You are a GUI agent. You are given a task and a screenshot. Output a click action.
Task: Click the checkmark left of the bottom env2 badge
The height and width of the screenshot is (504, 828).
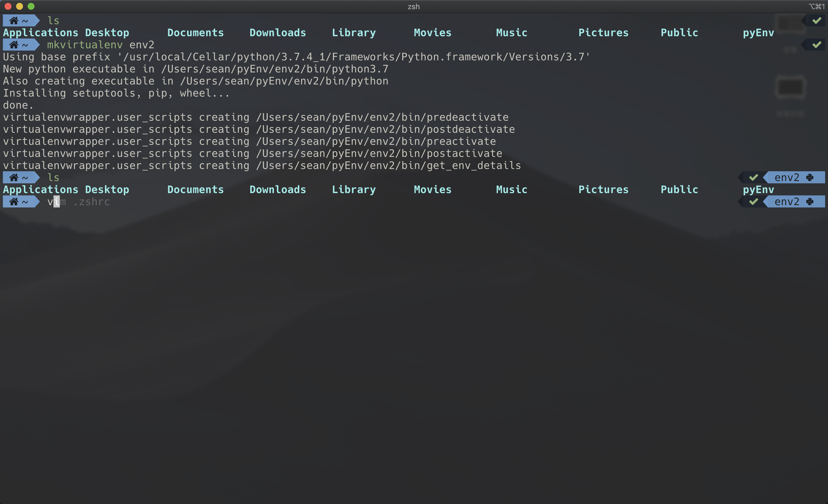point(754,201)
